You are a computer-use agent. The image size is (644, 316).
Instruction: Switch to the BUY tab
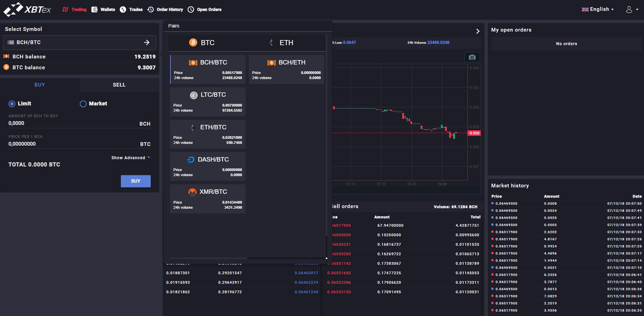pyautogui.click(x=40, y=85)
